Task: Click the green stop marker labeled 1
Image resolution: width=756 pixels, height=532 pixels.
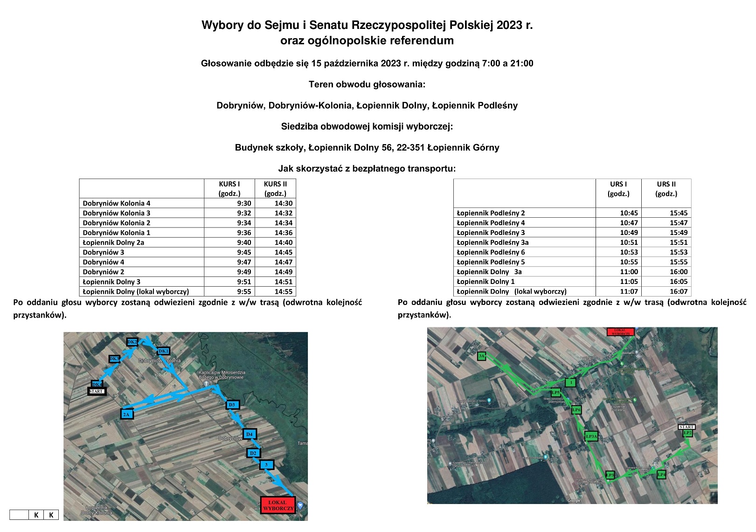Action: point(571,382)
